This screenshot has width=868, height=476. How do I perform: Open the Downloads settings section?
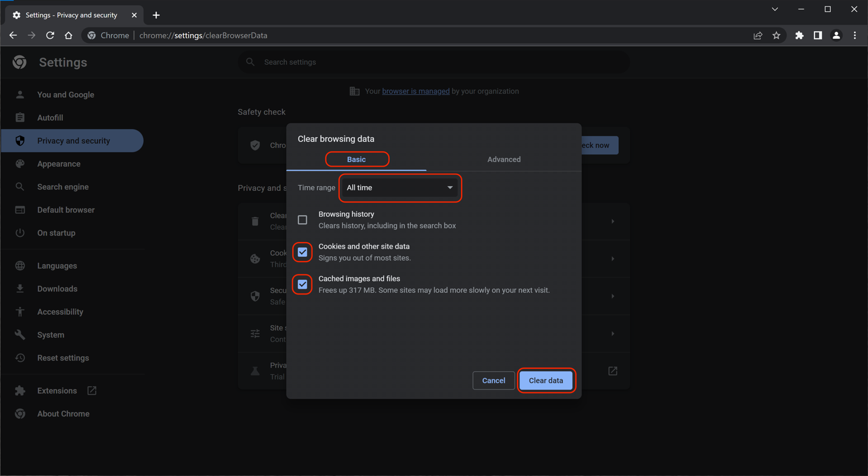57,289
